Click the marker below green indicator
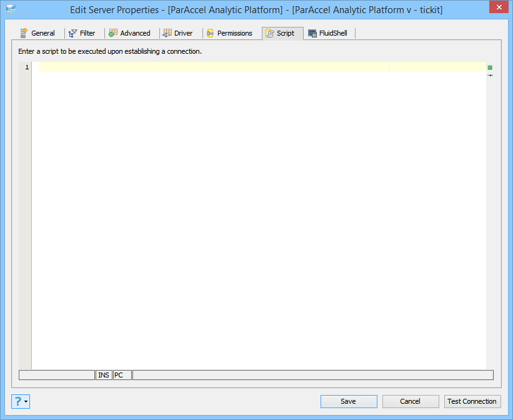 (x=490, y=75)
